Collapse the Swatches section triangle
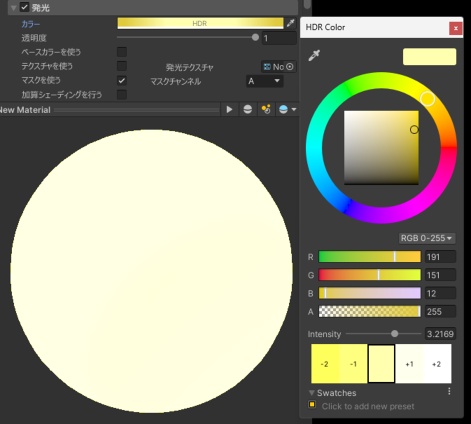471x424 pixels. pyautogui.click(x=312, y=393)
